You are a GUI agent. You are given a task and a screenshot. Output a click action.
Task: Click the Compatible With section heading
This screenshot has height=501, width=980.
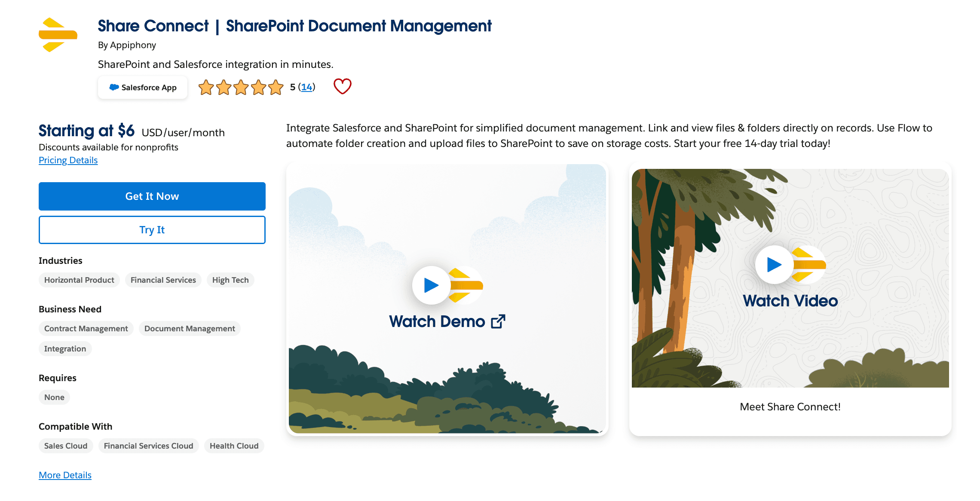(x=75, y=427)
